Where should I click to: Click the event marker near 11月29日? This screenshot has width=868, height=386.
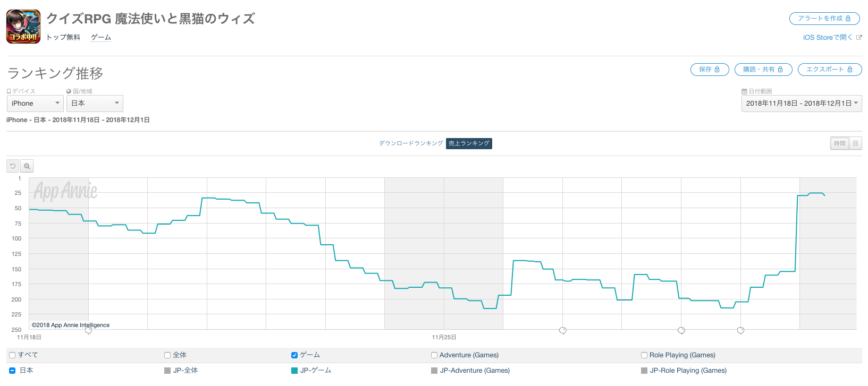tap(681, 330)
